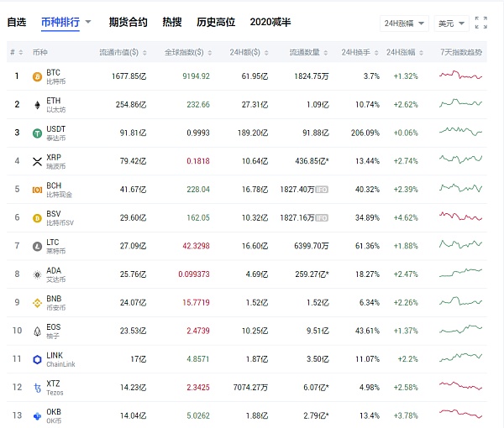Click the Litecoin LTC coin icon
Screen dimensions: 504x428
point(37,247)
